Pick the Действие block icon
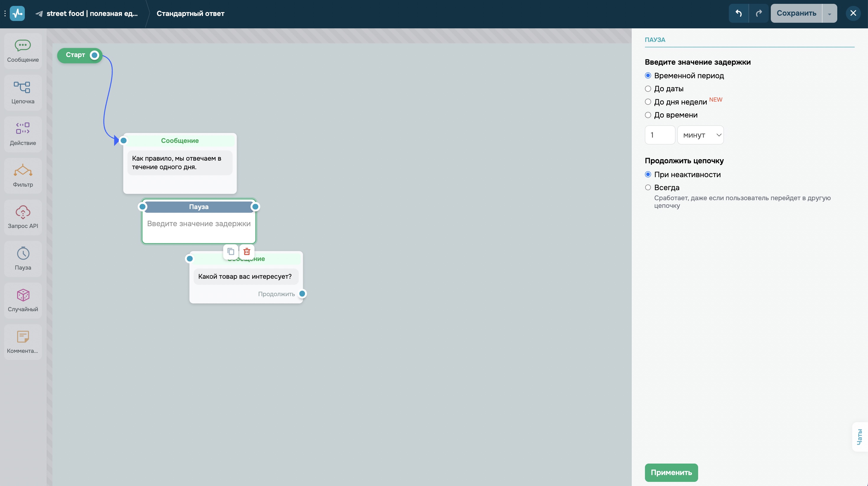 click(x=23, y=134)
